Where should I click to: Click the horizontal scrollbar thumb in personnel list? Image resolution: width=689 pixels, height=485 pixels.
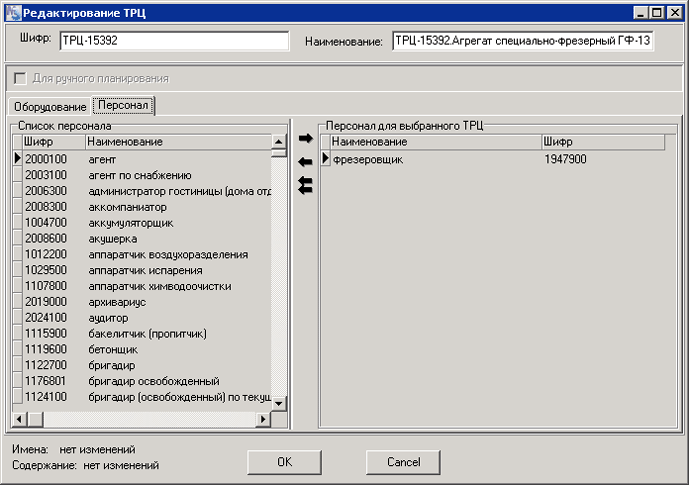click(36, 419)
